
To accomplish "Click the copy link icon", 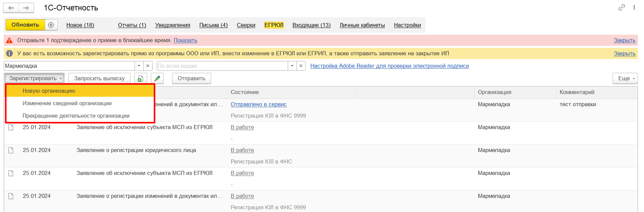I will (x=622, y=7).
